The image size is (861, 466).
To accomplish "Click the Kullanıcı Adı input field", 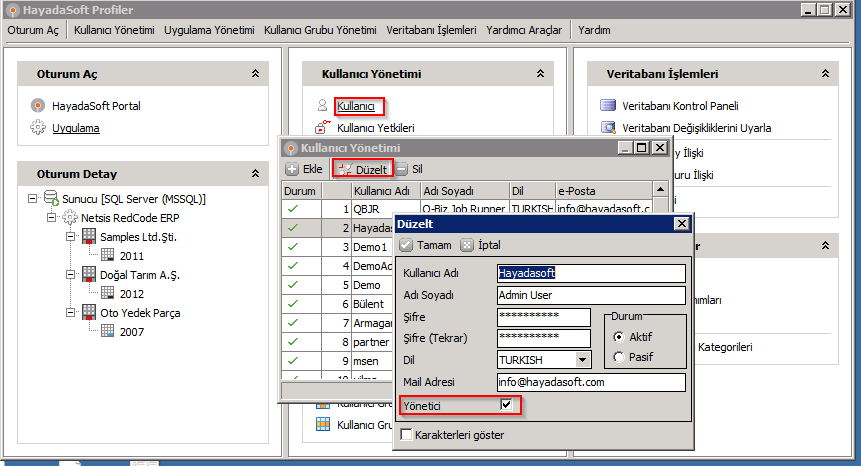I will tap(591, 273).
